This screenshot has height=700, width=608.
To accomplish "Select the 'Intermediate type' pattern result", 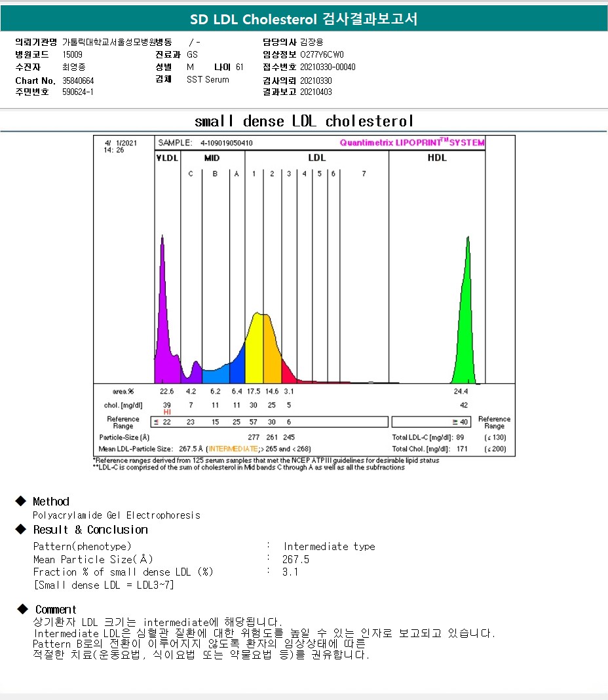I will (330, 546).
